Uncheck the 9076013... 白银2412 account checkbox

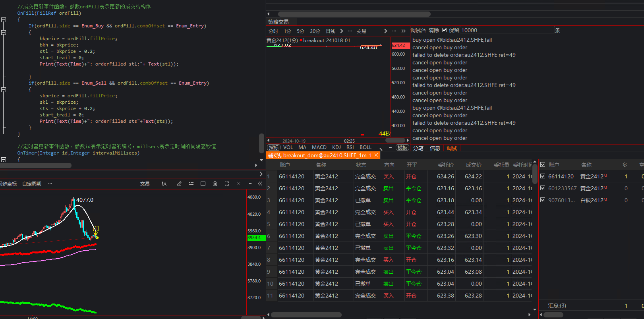click(x=543, y=200)
